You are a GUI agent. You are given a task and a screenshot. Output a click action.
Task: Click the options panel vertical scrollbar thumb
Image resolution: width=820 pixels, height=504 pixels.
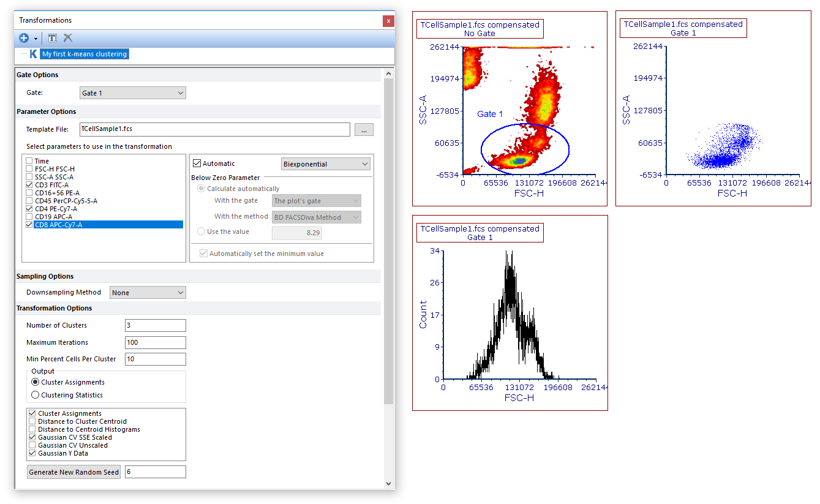click(x=388, y=239)
